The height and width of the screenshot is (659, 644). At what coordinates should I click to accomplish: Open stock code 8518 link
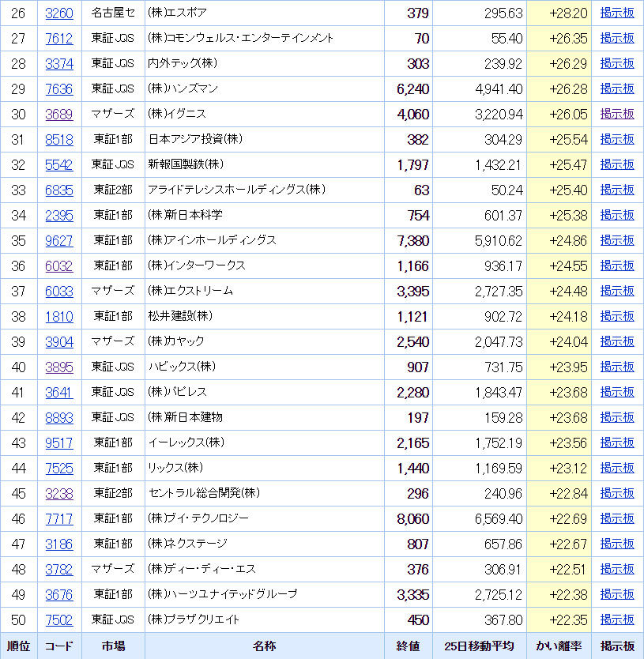coord(59,140)
